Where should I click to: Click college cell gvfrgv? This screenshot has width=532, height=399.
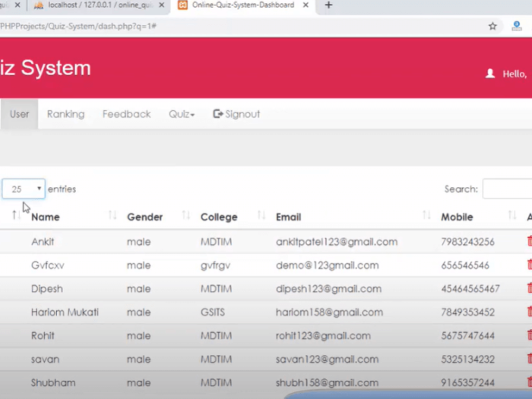click(215, 265)
